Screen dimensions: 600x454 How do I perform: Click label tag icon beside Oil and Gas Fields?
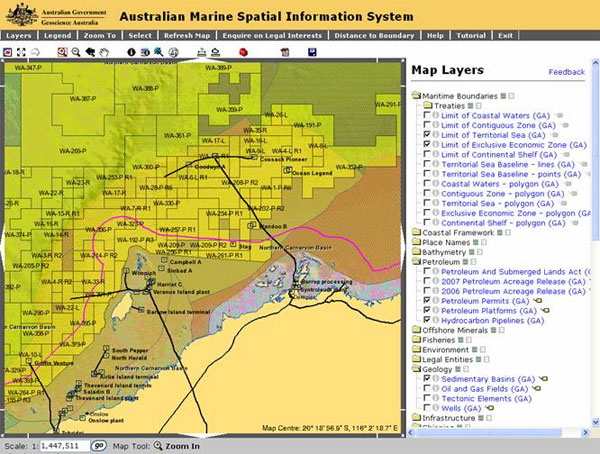pyautogui.click(x=536, y=389)
